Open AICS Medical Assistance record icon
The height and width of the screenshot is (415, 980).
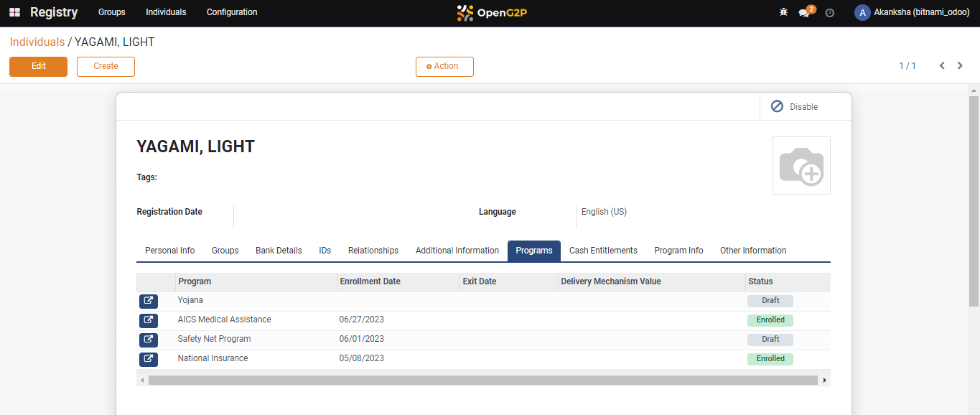(x=148, y=320)
